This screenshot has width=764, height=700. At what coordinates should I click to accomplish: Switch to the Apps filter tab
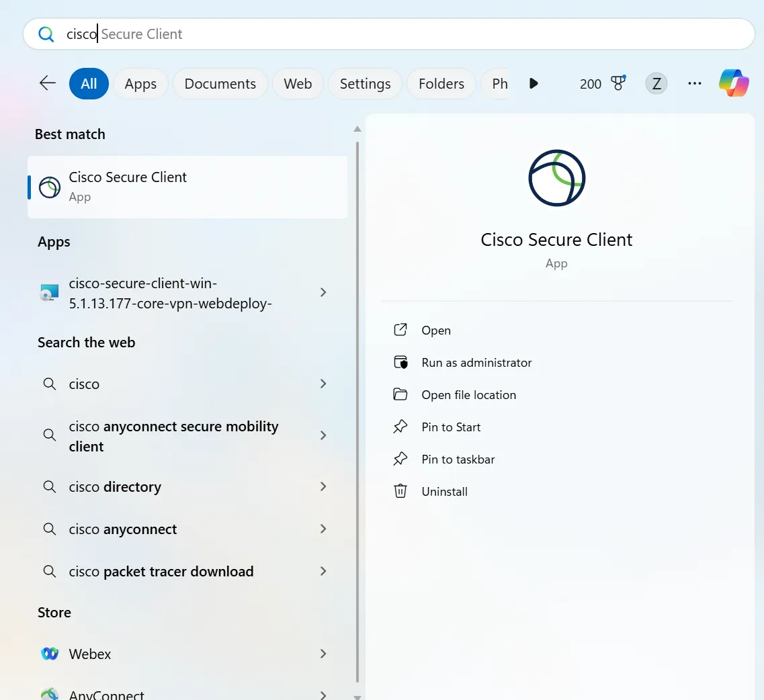pyautogui.click(x=140, y=84)
